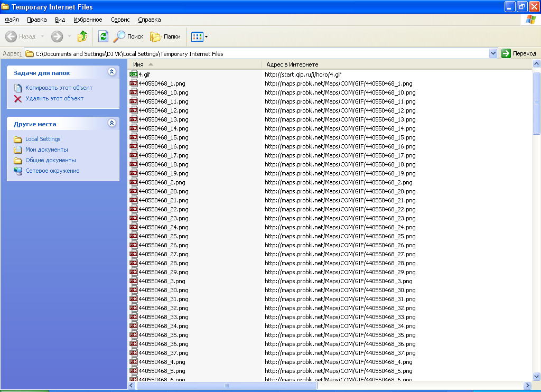Toggle the Папки folders pane button
The height and width of the screenshot is (392, 541).
click(x=165, y=36)
